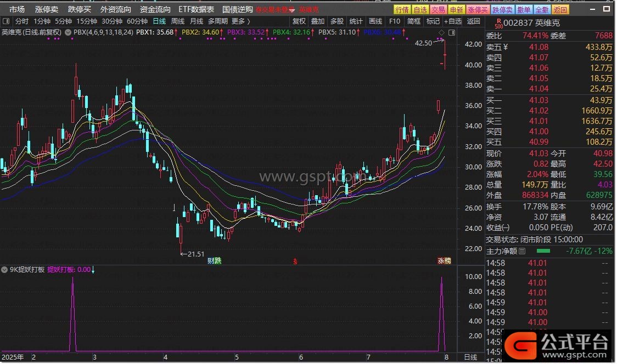The width and height of the screenshot is (617, 364).
Task: Click the 多股 multi-stock toolbar button
Action: click(x=337, y=21)
